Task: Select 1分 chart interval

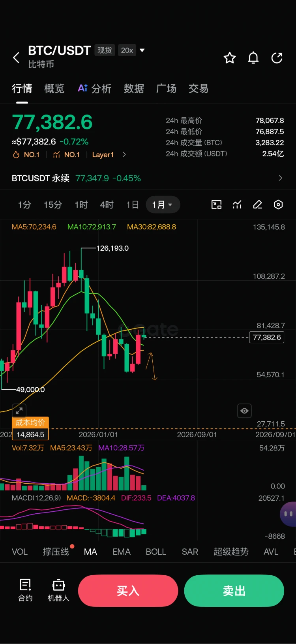Action: [x=24, y=205]
